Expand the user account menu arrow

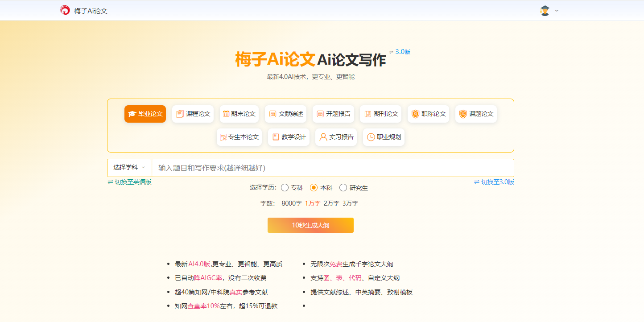[x=557, y=11]
